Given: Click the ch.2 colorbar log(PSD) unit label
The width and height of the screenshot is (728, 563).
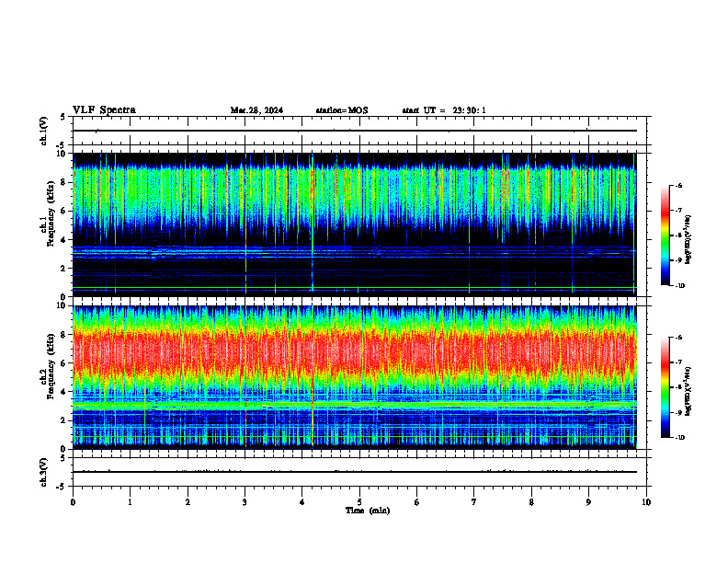Looking at the screenshot, I should click(x=688, y=391).
